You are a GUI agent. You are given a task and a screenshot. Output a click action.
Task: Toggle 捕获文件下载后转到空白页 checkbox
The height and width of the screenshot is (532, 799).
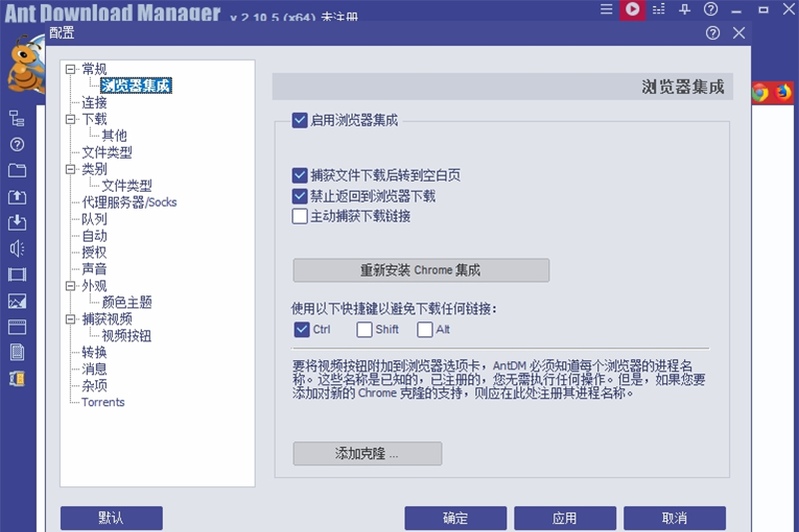[300, 176]
